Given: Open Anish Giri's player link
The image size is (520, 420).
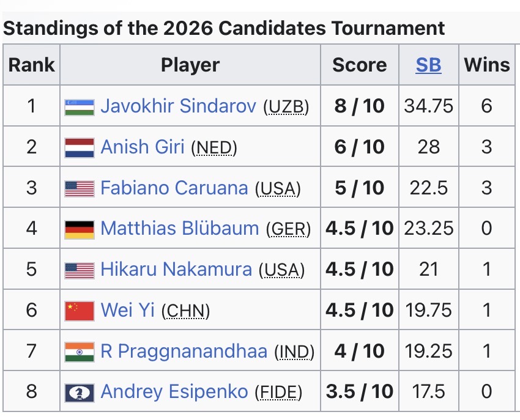Looking at the screenshot, I should 143,147.
